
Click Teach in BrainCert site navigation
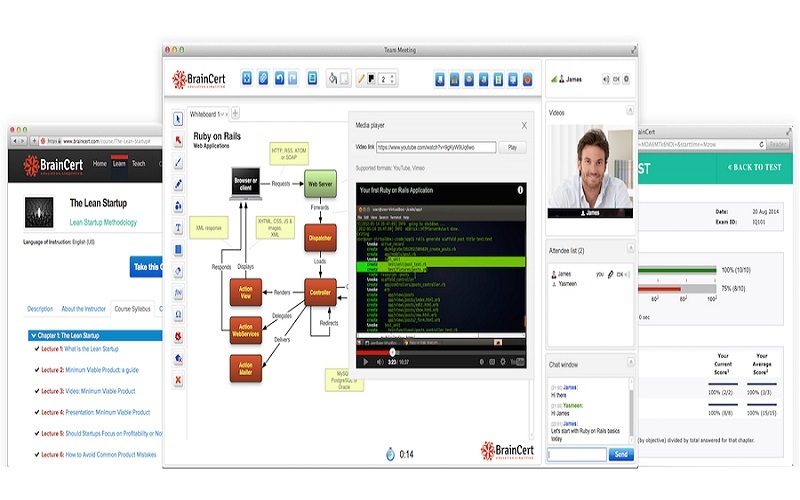pos(138,164)
